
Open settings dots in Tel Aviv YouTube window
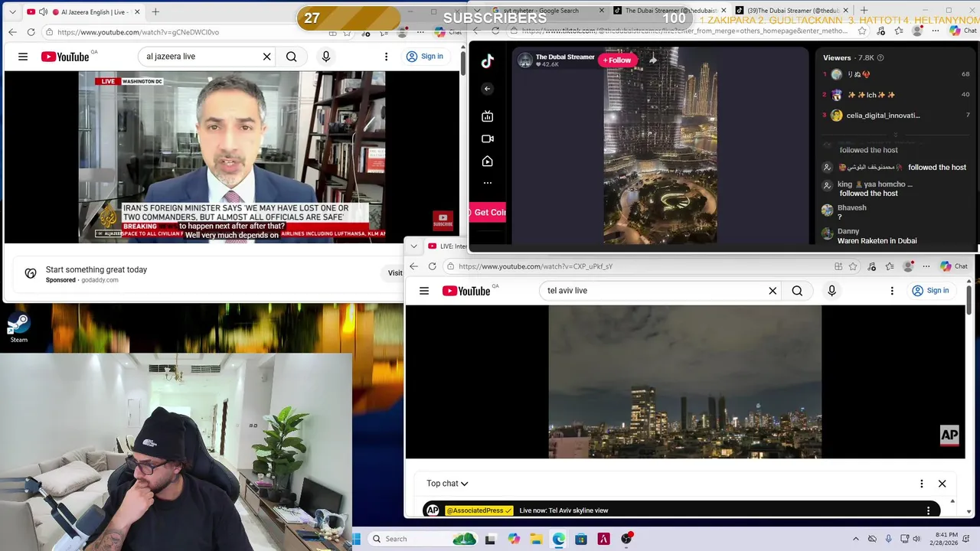click(892, 291)
